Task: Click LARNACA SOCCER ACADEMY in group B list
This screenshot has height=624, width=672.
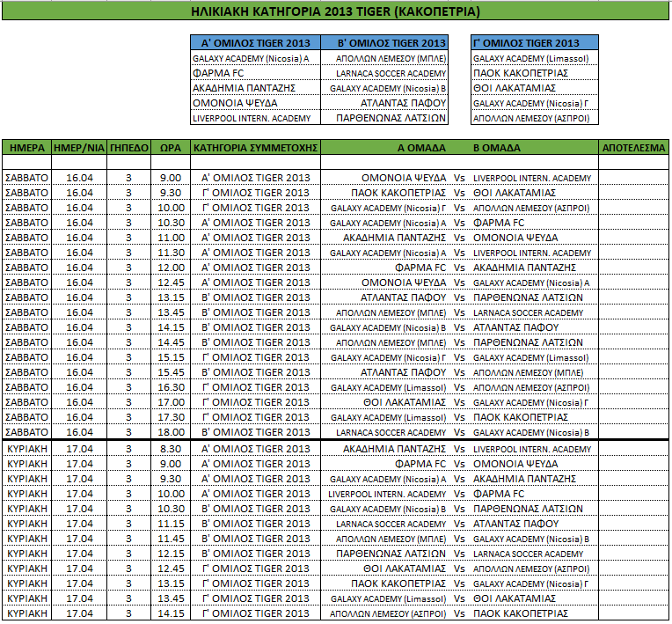Action: [x=391, y=73]
